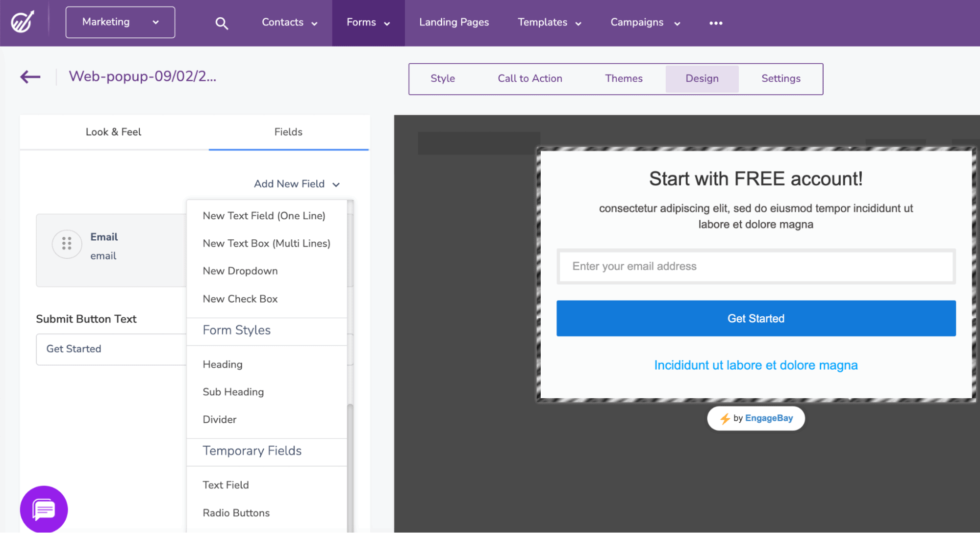
Task: Click the search magnifier icon in top nav
Action: click(222, 23)
